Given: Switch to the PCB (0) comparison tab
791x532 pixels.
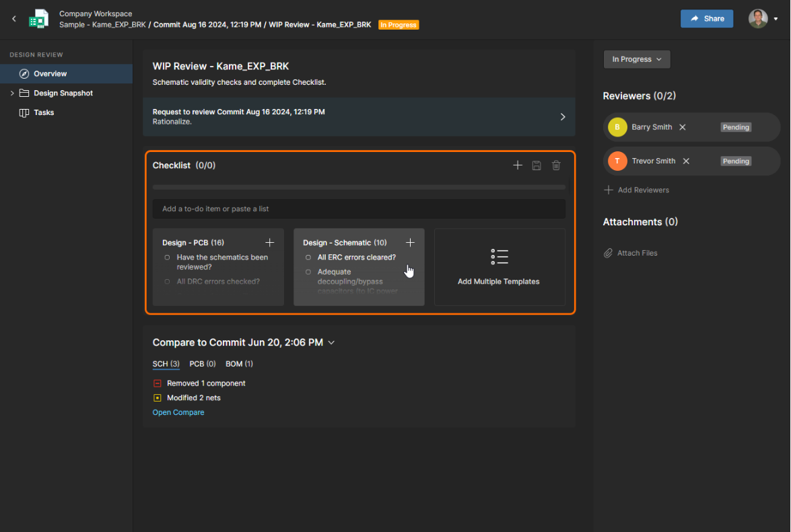Looking at the screenshot, I should (x=202, y=364).
